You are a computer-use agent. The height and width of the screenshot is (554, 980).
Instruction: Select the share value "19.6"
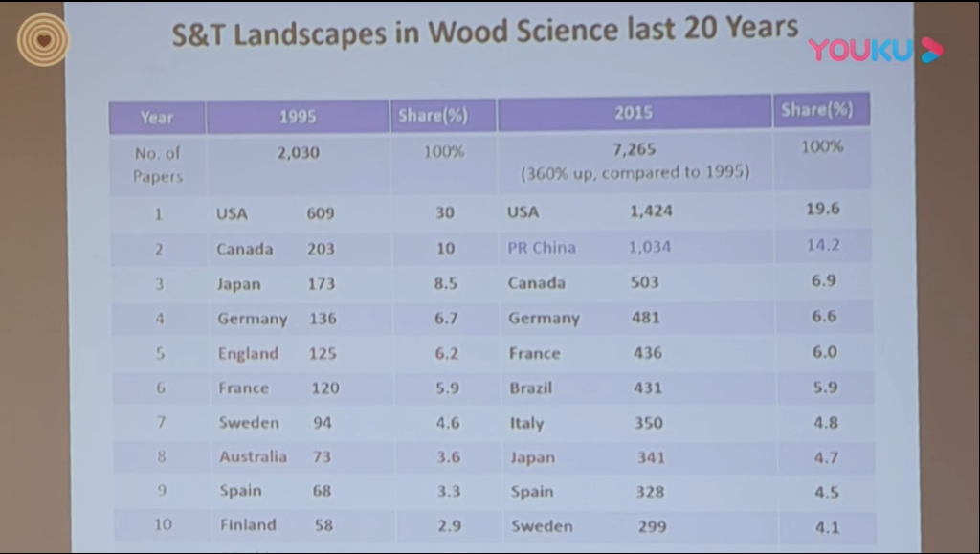click(822, 209)
